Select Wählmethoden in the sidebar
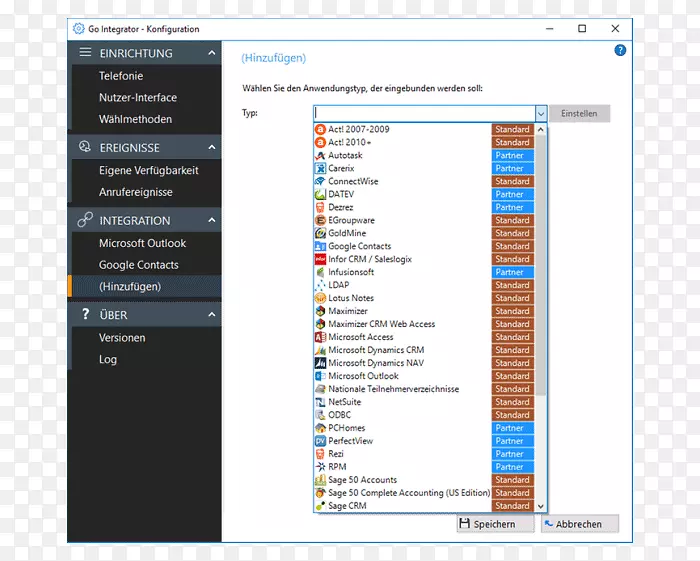Screen dimensions: 700x561 (x=135, y=119)
